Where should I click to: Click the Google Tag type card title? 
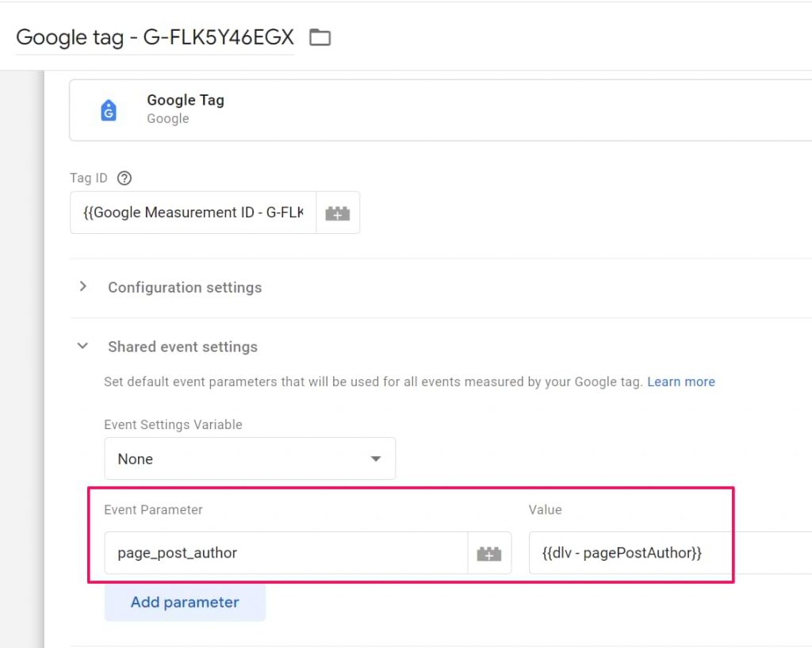(186, 100)
